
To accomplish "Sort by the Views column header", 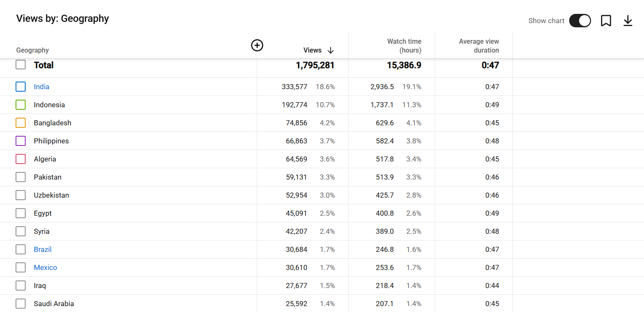I will [312, 50].
